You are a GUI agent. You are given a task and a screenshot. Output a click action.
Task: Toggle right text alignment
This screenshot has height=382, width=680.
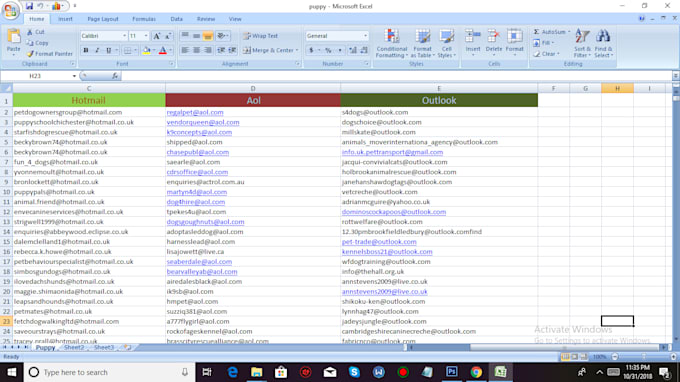[208, 50]
